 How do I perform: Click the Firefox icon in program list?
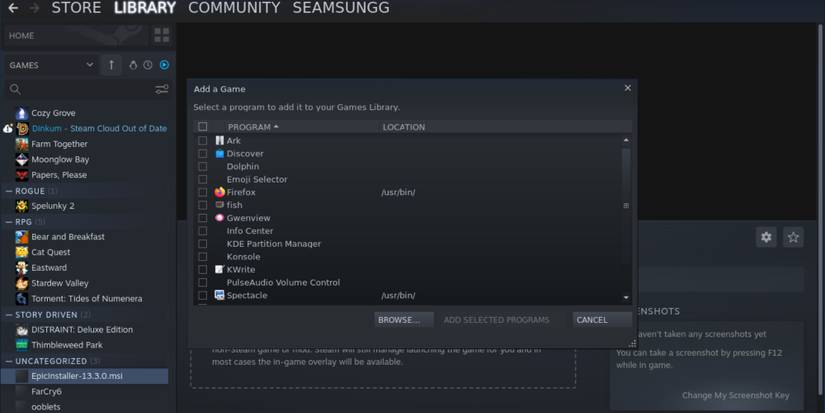[x=219, y=192]
